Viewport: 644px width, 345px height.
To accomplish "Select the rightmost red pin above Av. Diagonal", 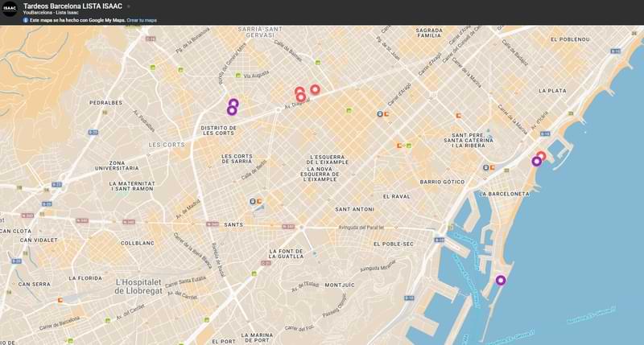I will tap(315, 89).
